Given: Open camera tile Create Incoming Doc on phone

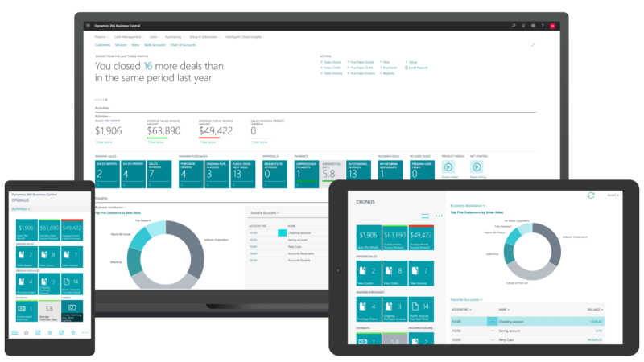Looking at the screenshot, I should coord(72,311).
